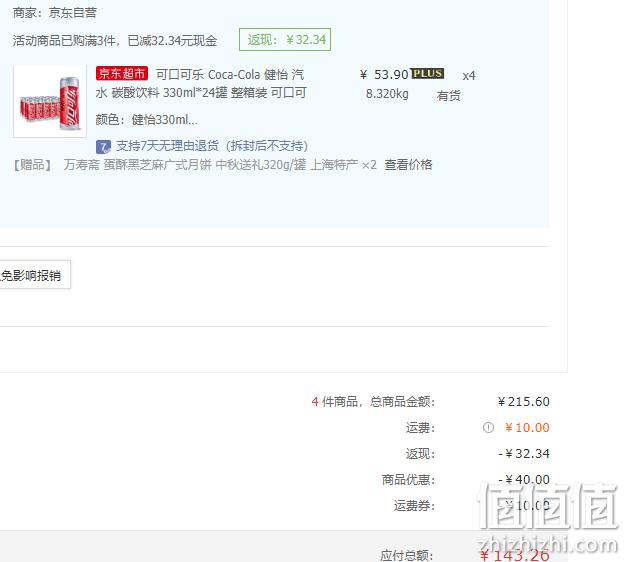Image resolution: width=627 pixels, height=562 pixels.
Task: Select the 颜色：健怡330ml... option text
Action: [146, 120]
